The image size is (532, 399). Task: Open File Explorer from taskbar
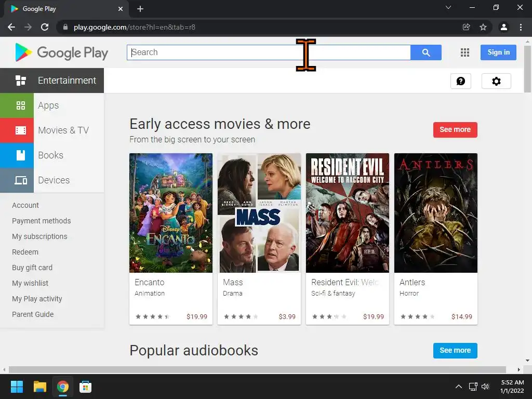(x=39, y=387)
